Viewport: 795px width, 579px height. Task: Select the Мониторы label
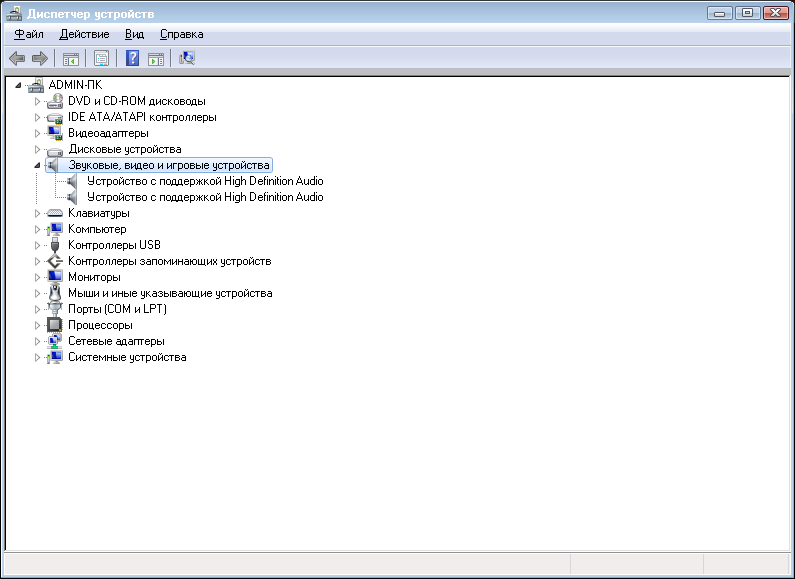coord(94,277)
